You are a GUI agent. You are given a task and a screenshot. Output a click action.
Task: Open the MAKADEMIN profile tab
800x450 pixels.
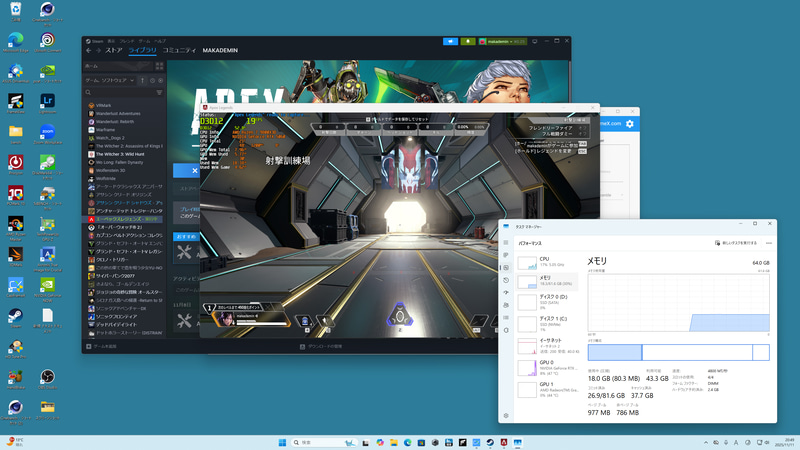coord(220,51)
